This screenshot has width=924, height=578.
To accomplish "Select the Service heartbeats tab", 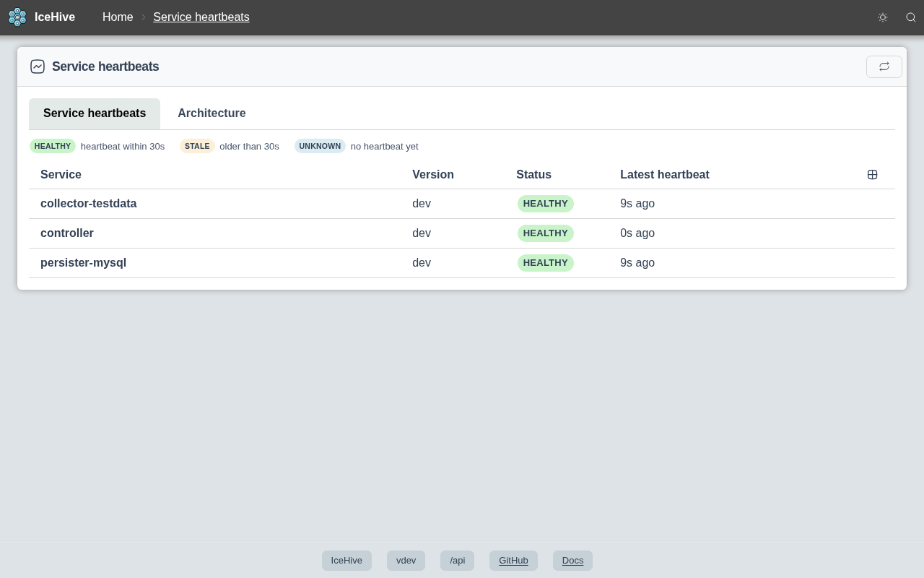I will point(95,113).
